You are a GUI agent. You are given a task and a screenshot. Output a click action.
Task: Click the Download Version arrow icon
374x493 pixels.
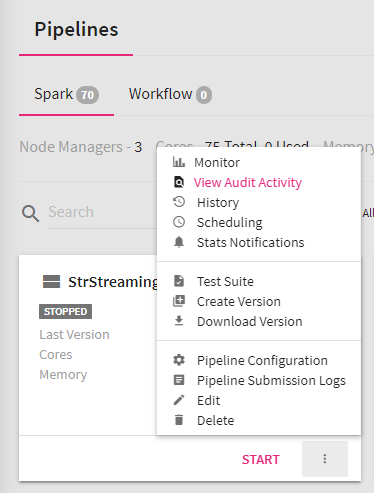pyautogui.click(x=179, y=321)
